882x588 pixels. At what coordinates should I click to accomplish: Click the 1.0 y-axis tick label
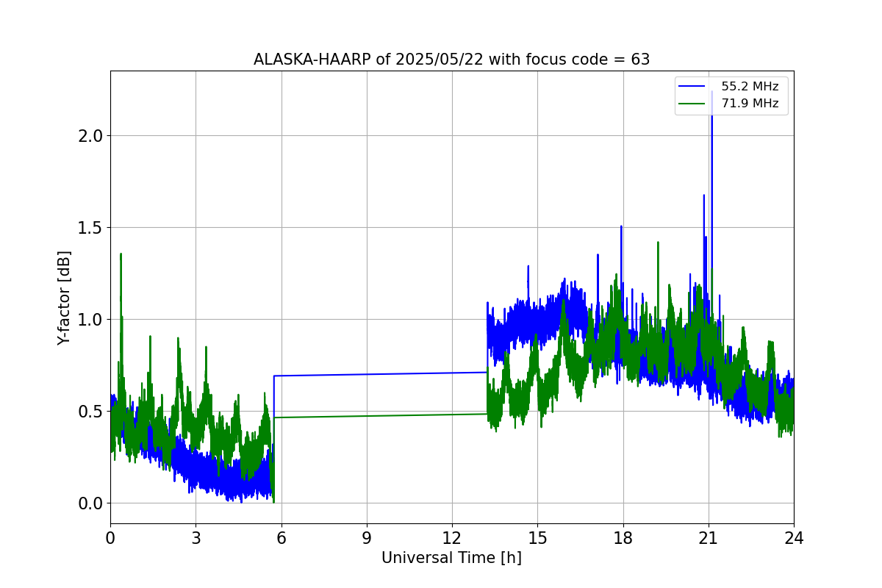point(90,319)
